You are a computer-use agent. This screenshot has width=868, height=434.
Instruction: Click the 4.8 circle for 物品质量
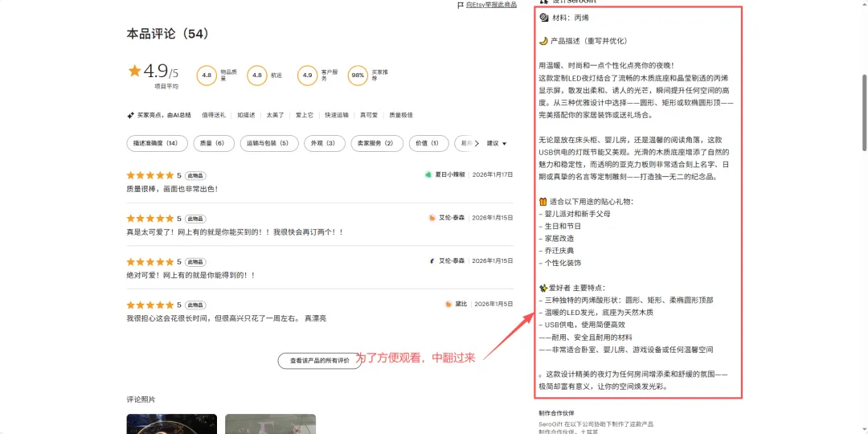tap(207, 76)
